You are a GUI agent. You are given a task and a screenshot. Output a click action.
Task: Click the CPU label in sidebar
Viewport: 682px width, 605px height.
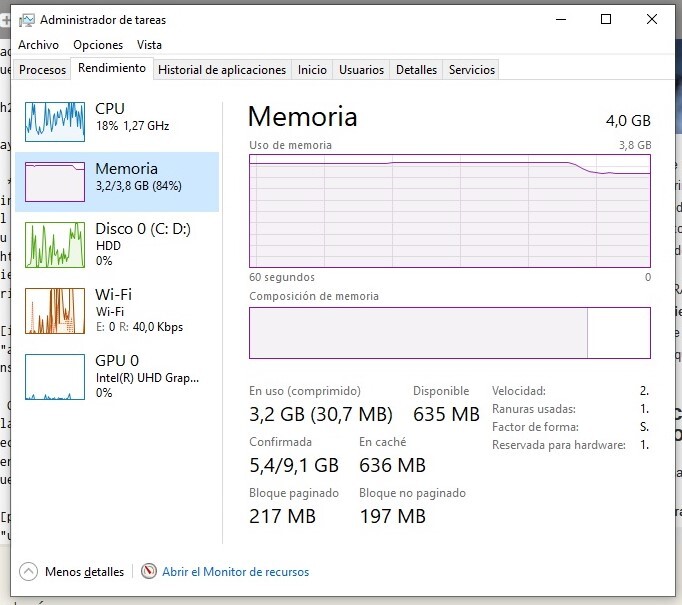[x=110, y=109]
